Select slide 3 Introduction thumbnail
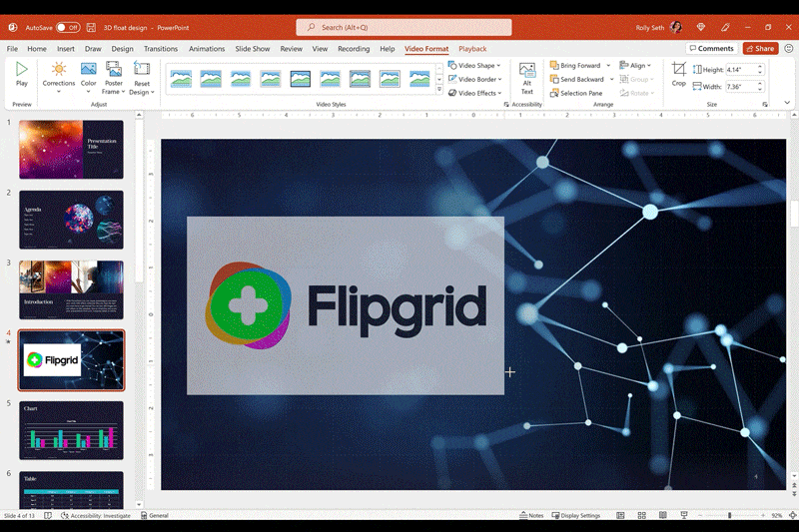799x532 pixels. pyautogui.click(x=71, y=289)
